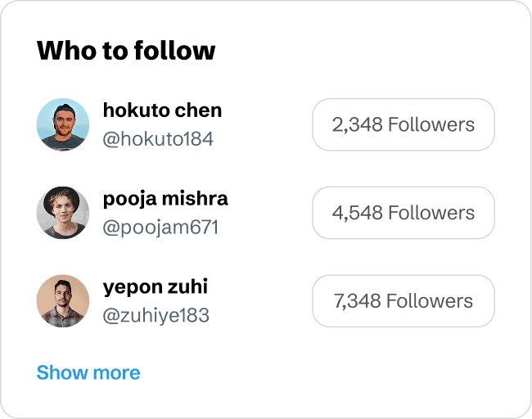Click the word Followers beside yepon zuhi
Image resolution: width=532 pixels, height=419 pixels.
click(430, 301)
